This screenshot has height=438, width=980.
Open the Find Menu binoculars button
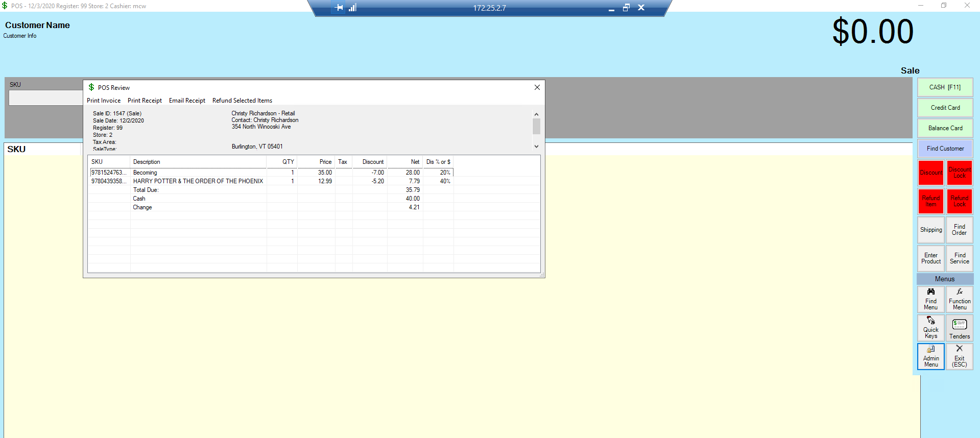click(930, 299)
